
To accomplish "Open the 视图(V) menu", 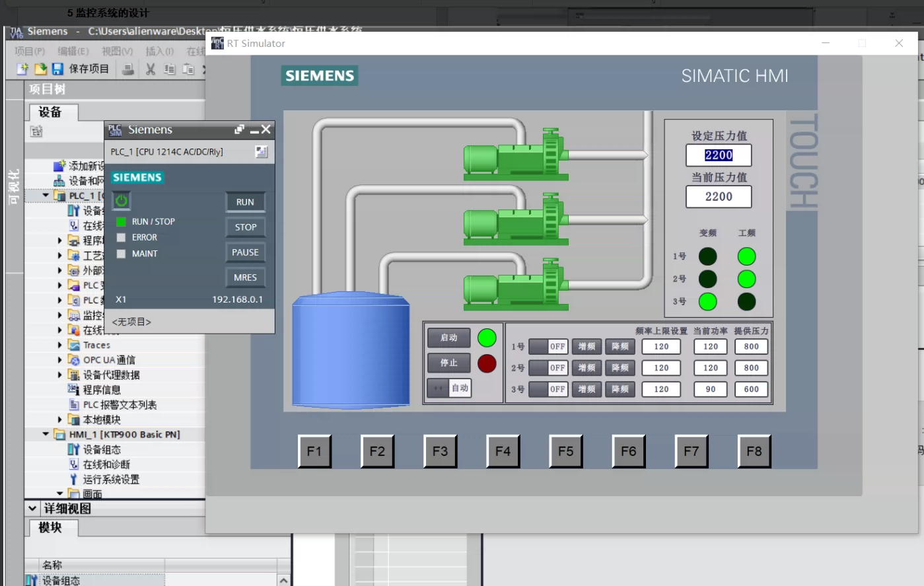I will 117,51.
